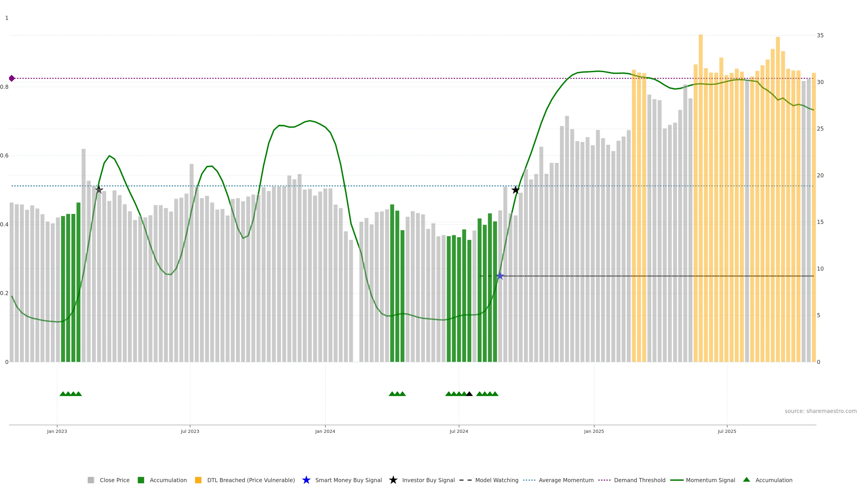Click the black Investor Buy star near Jul 2024

[x=515, y=190]
